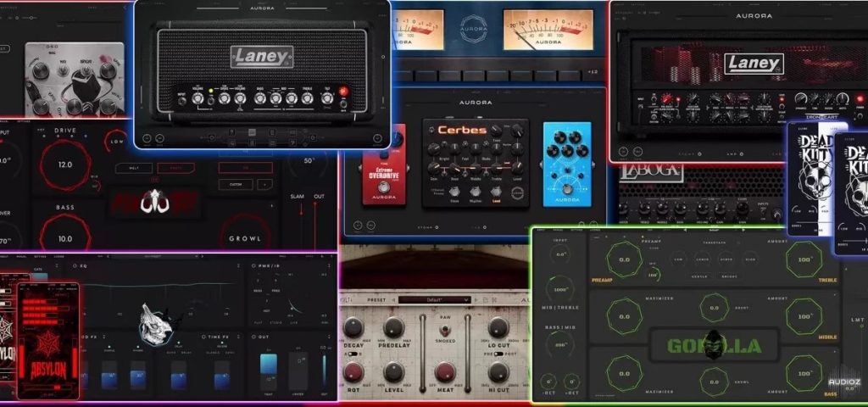Click the MEAT knob on the reverb plugin
This screenshot has height=407, width=868.
pos(446,371)
